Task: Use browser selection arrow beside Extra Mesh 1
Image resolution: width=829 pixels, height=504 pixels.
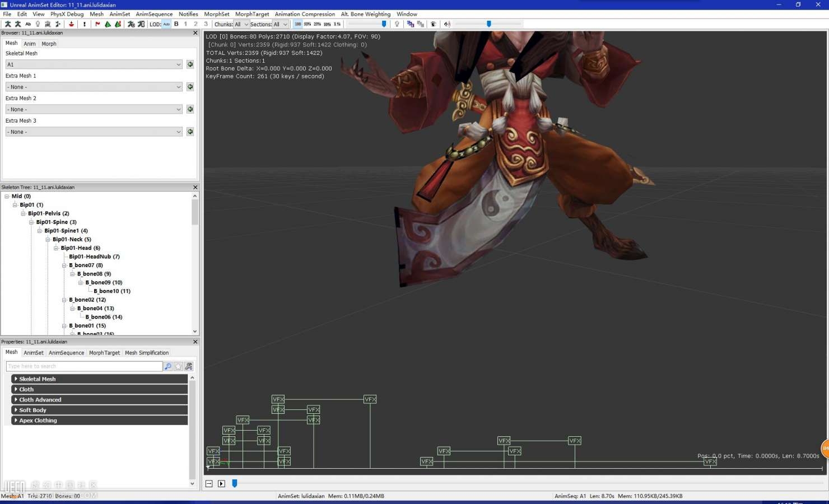Action: [x=190, y=87]
